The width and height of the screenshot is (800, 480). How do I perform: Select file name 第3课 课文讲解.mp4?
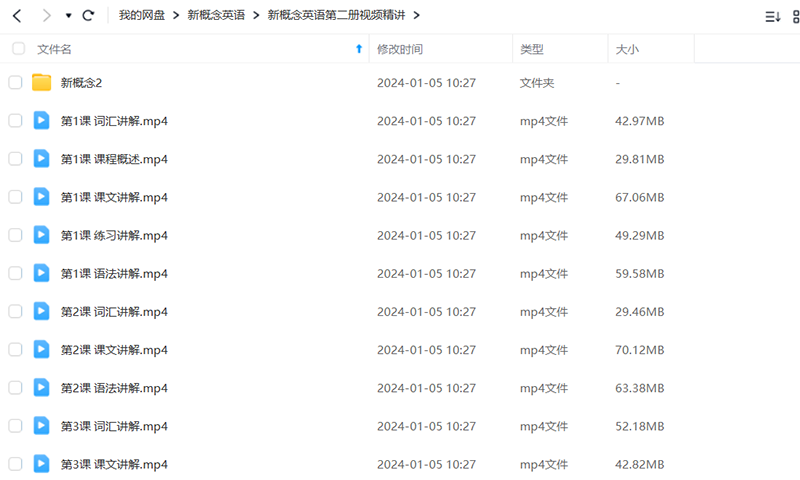[x=114, y=465]
